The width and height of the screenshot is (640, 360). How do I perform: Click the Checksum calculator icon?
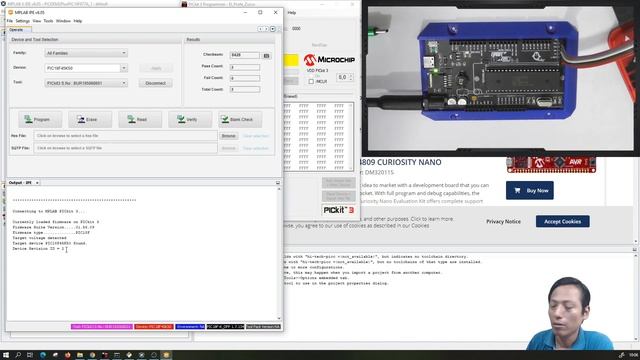[267, 56]
